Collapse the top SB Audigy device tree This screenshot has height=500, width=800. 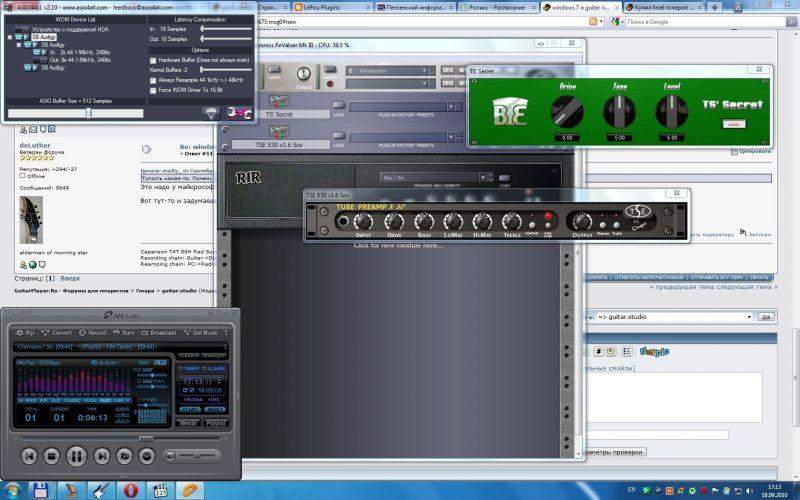9,38
